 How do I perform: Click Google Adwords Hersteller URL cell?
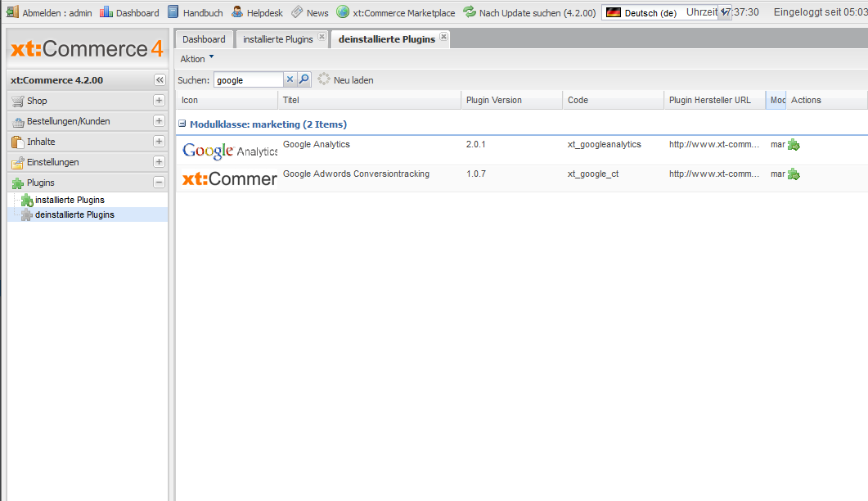(x=714, y=174)
